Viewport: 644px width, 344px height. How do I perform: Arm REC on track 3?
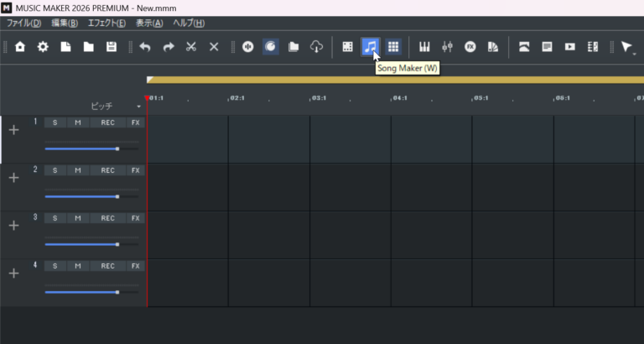click(107, 218)
